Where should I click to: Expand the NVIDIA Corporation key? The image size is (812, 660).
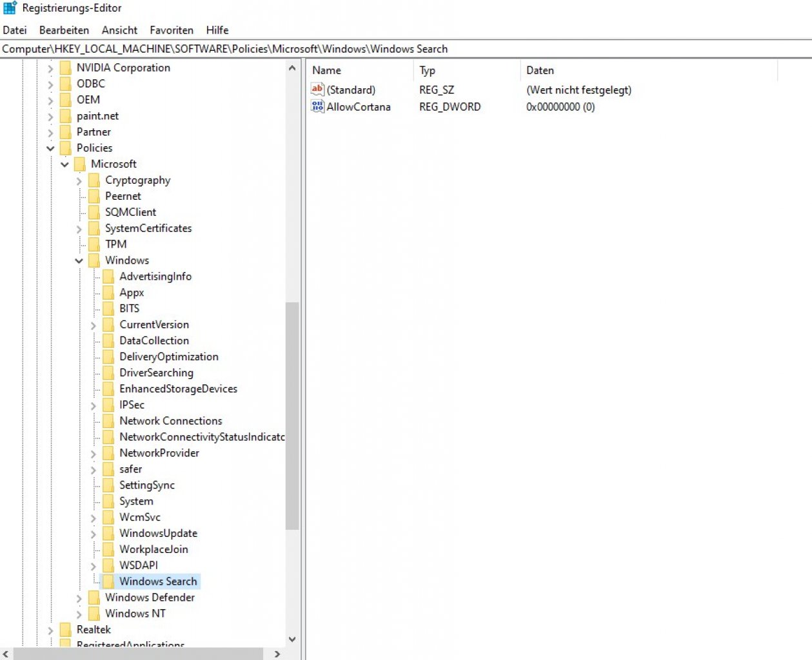click(50, 68)
